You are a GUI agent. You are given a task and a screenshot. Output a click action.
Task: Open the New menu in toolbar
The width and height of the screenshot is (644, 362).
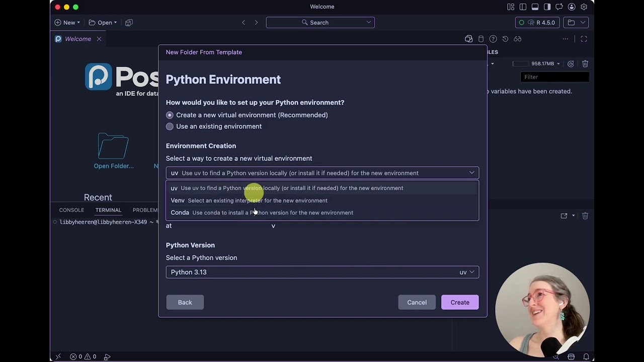67,23
